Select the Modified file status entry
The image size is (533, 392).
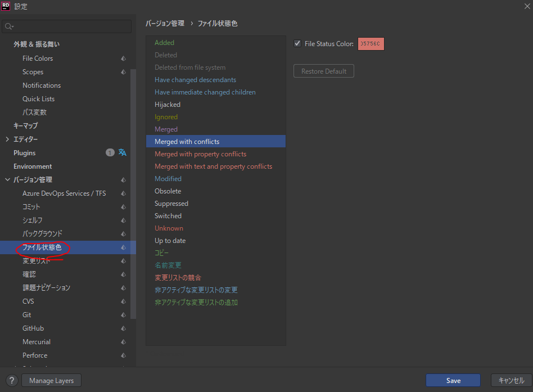tap(168, 179)
